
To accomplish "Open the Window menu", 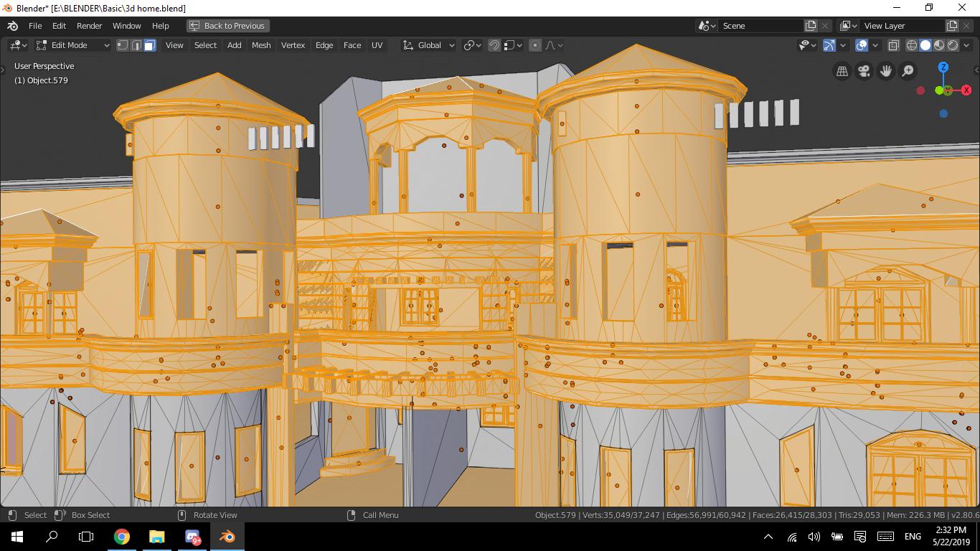I will tap(127, 26).
